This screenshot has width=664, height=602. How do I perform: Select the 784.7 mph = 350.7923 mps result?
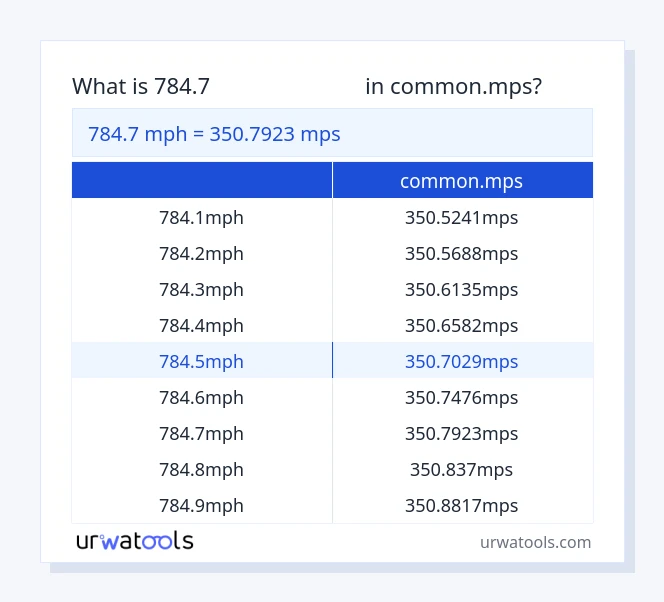point(214,133)
